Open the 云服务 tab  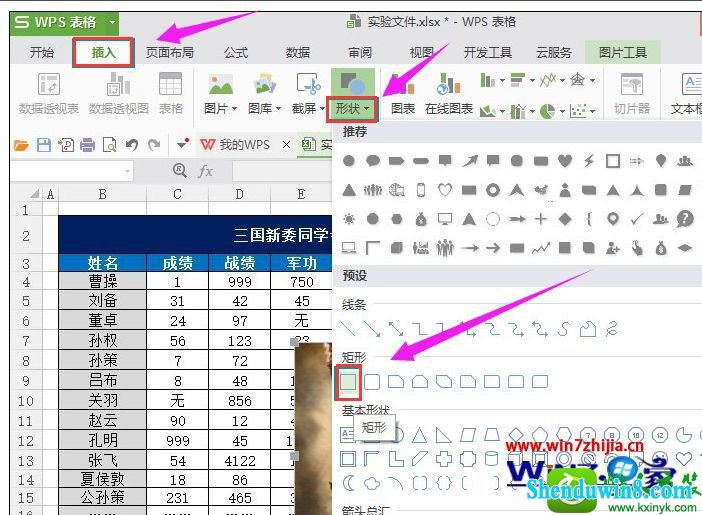click(554, 52)
